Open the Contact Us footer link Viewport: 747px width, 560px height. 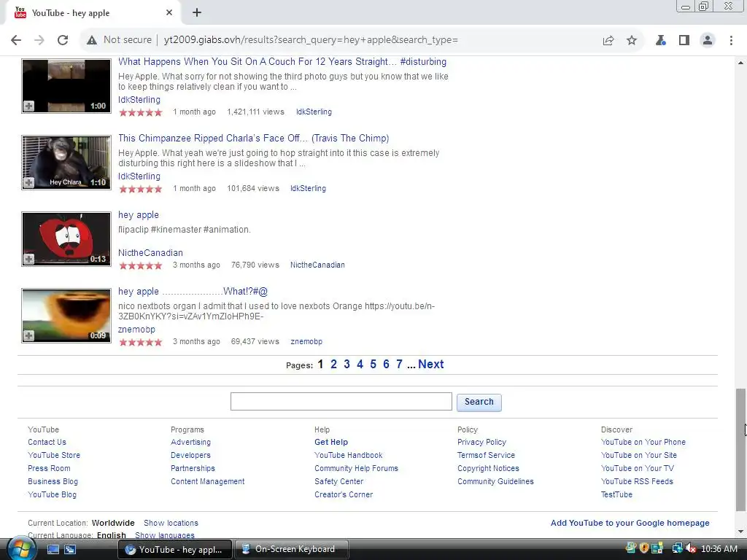point(47,442)
